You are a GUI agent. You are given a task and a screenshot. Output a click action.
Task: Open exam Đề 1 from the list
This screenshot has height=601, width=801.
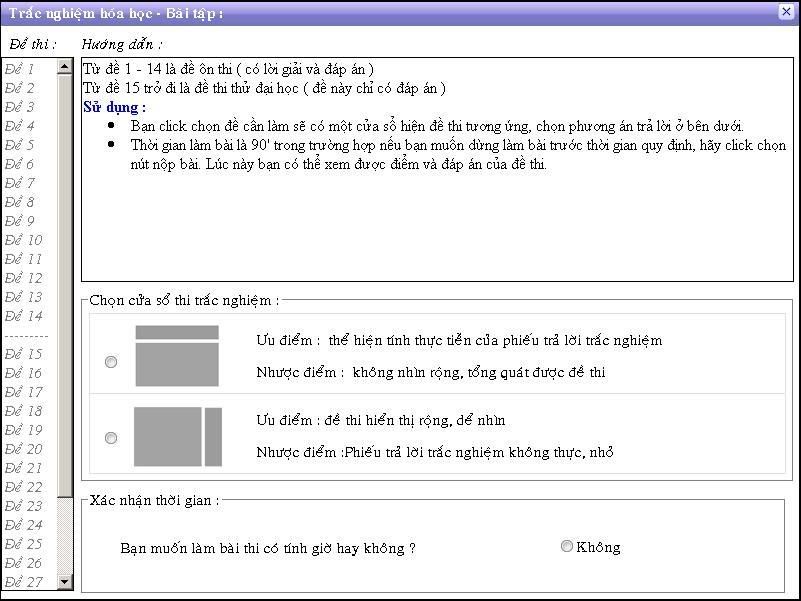click(x=20, y=69)
